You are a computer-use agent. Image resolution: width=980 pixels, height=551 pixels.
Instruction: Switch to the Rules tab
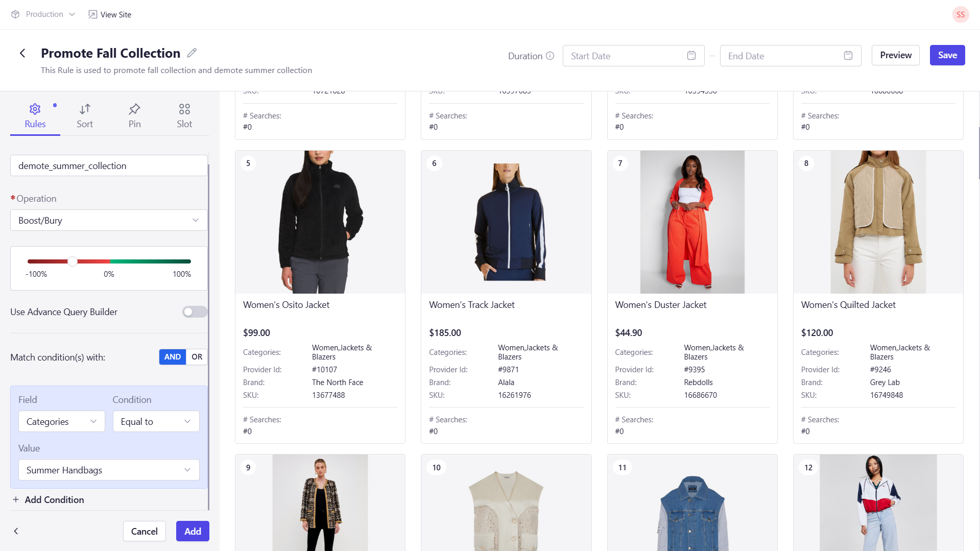(x=35, y=116)
